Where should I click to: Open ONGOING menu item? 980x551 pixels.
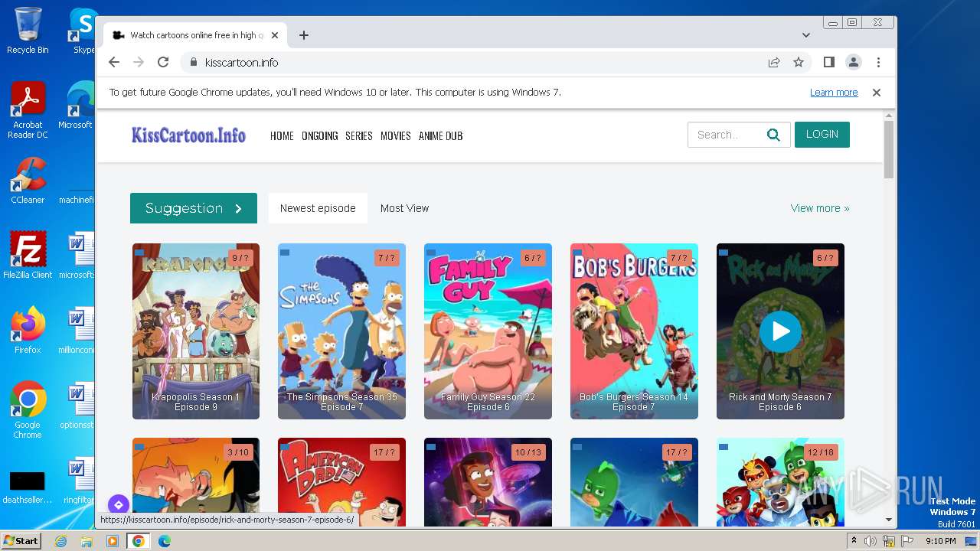[x=320, y=136]
